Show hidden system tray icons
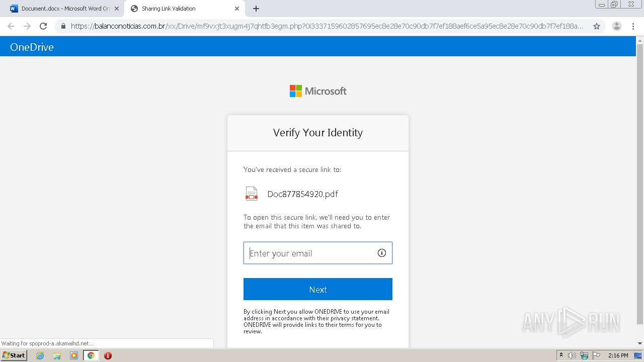 [x=561, y=355]
